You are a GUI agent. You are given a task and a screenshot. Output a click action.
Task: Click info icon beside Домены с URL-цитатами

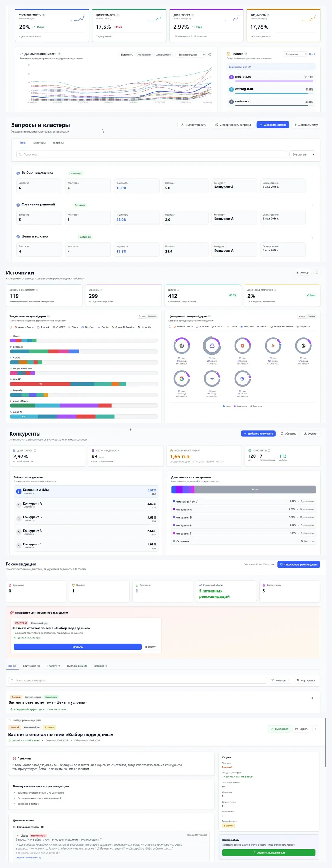(37, 290)
